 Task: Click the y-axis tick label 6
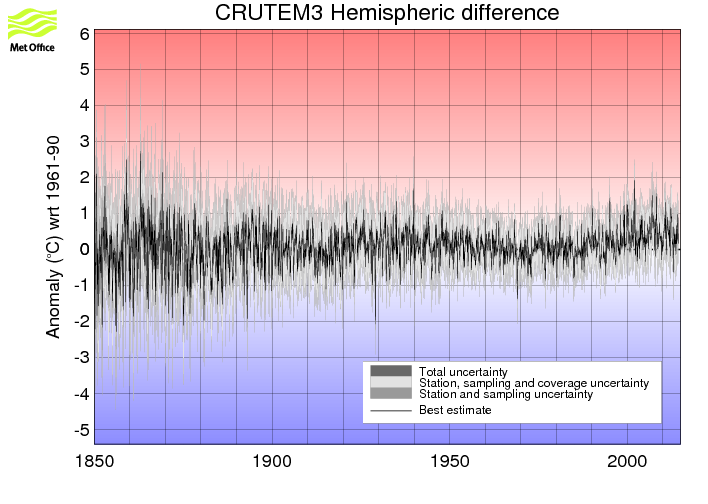(84, 34)
